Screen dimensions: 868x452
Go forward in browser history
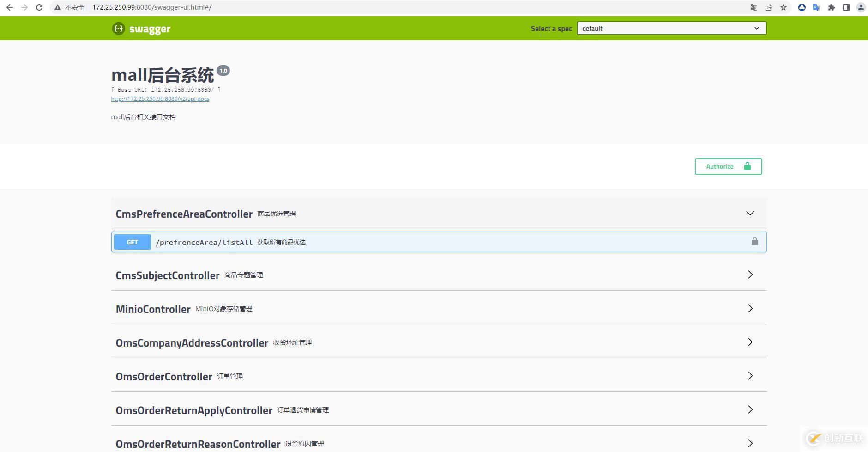[24, 7]
